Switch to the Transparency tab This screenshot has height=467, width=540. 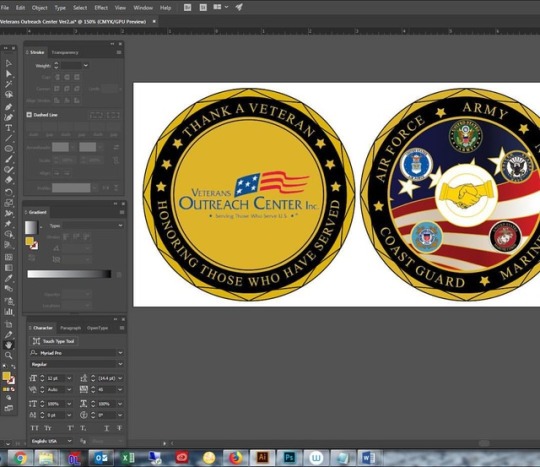pos(65,52)
